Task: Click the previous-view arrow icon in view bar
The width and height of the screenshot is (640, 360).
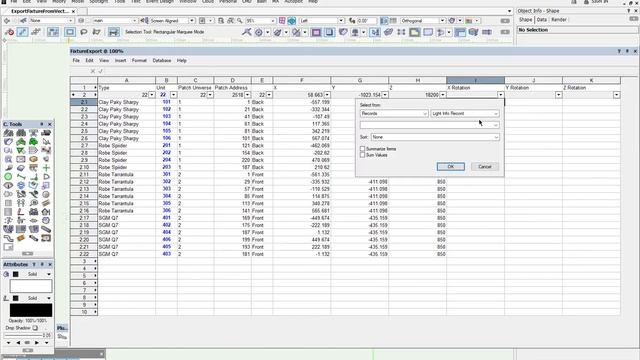Action: pyautogui.click(x=7, y=20)
